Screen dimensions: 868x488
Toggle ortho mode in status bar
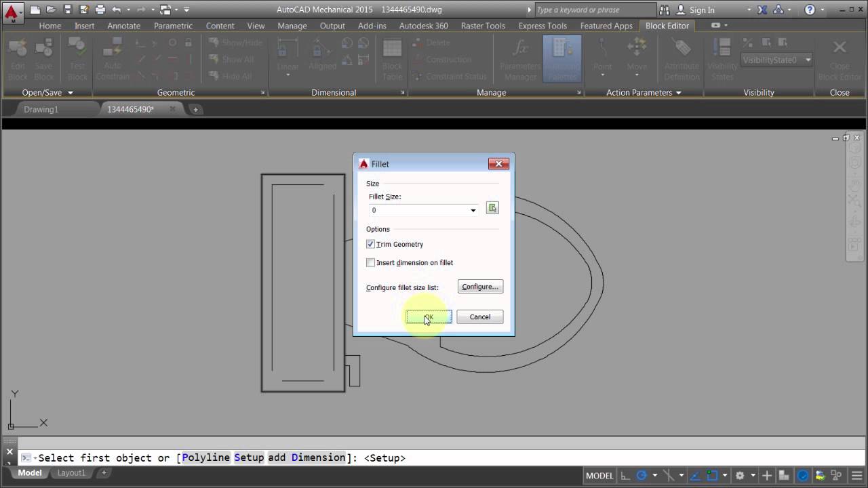coord(625,476)
